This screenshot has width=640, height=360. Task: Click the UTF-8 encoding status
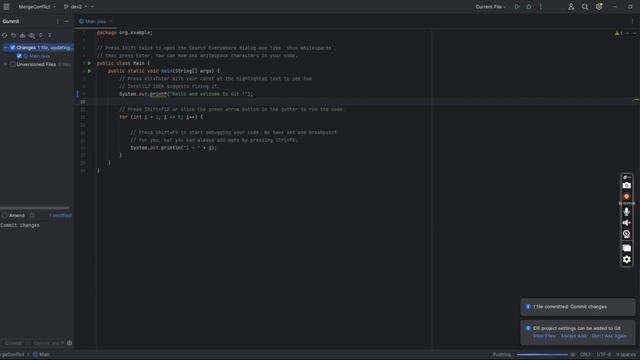(x=604, y=354)
